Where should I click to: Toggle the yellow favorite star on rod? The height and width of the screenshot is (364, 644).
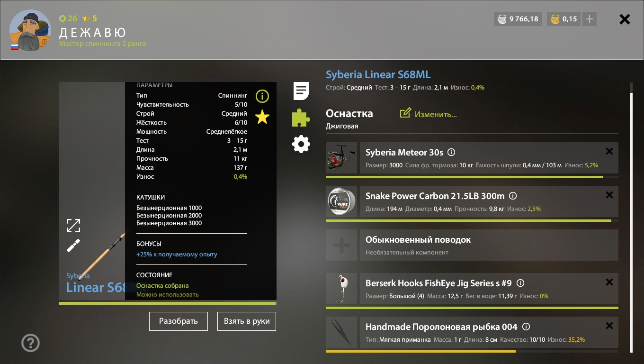tap(262, 117)
